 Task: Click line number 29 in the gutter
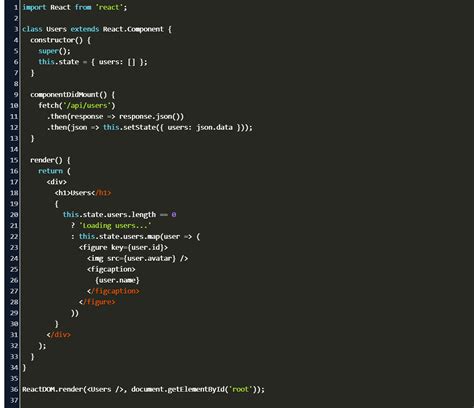pos(14,313)
